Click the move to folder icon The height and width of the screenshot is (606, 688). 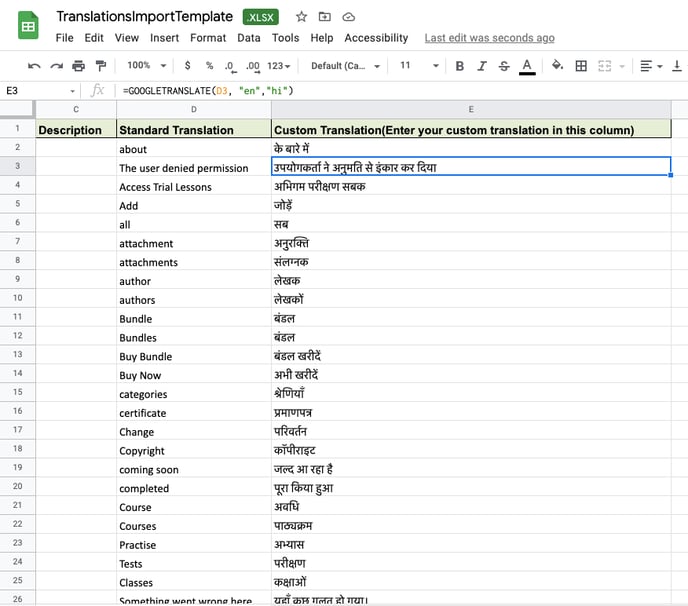(325, 17)
